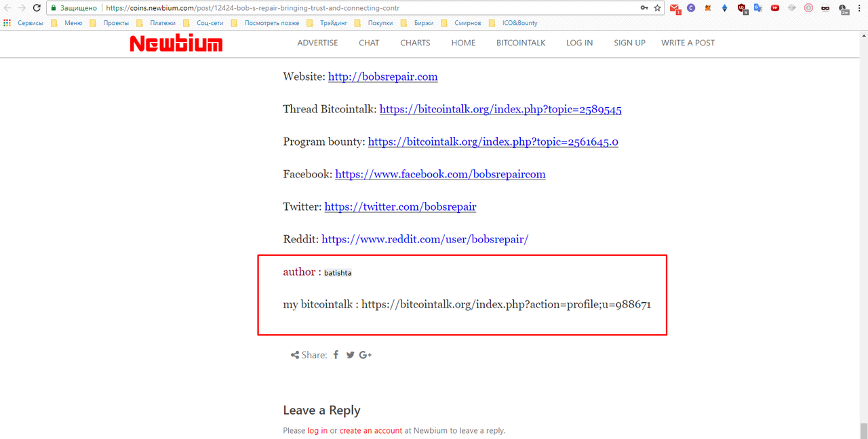Open the Меню bookmarks folder
Viewport: 868px width, 439px height.
[67, 23]
